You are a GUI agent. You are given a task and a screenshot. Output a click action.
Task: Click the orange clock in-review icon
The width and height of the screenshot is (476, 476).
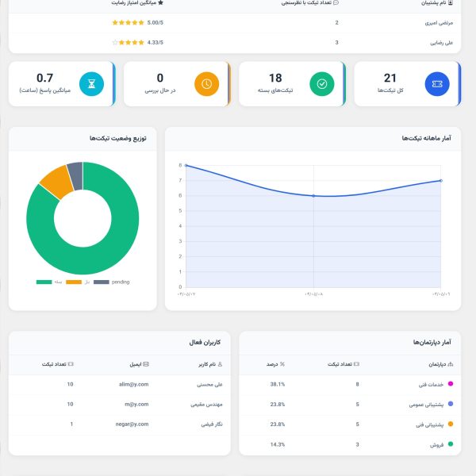tap(206, 83)
